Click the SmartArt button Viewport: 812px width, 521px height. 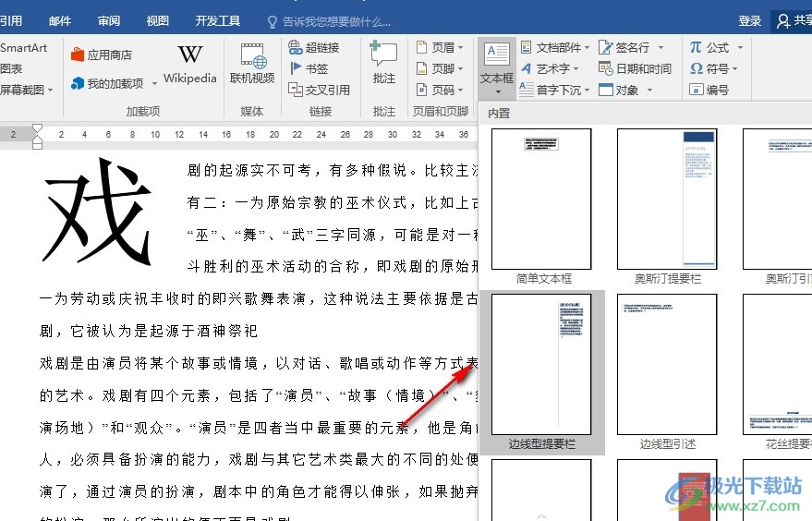[23, 48]
